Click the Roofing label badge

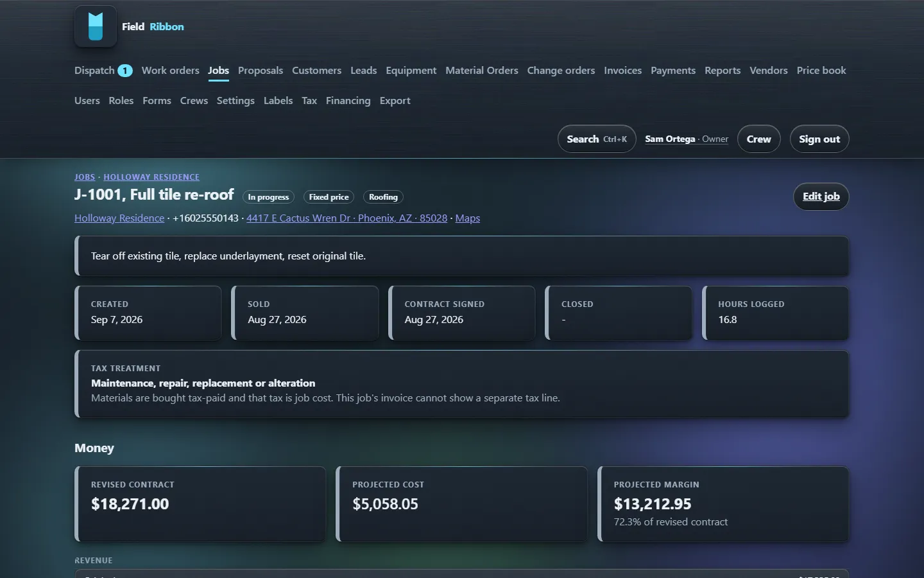pyautogui.click(x=383, y=197)
